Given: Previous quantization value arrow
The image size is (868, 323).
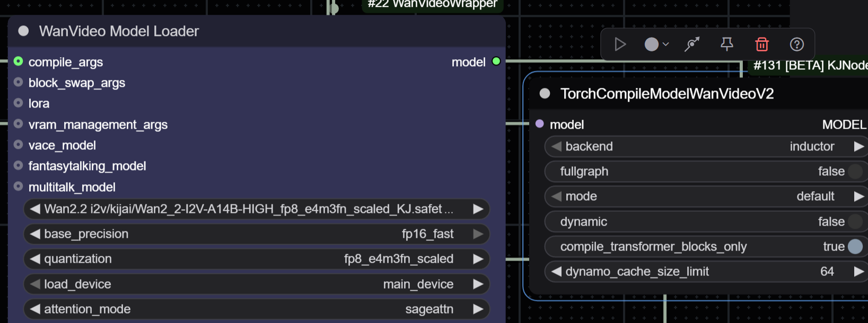Looking at the screenshot, I should click(35, 259).
